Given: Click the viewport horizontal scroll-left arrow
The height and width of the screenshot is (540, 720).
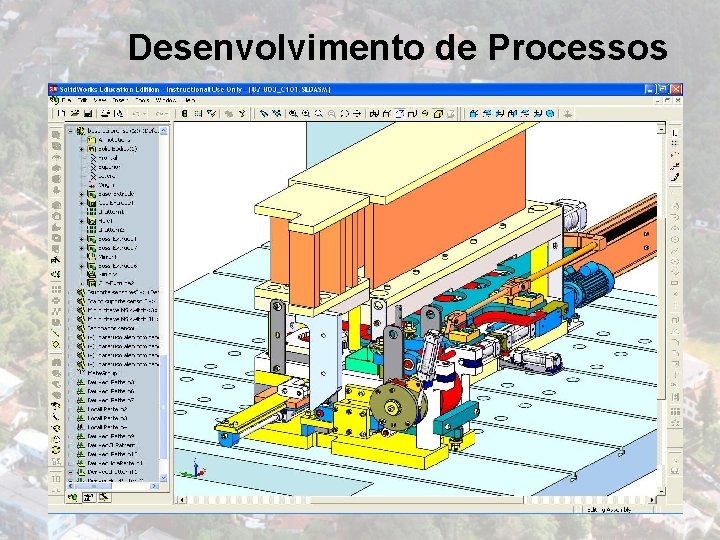Looking at the screenshot, I should pos(182,500).
